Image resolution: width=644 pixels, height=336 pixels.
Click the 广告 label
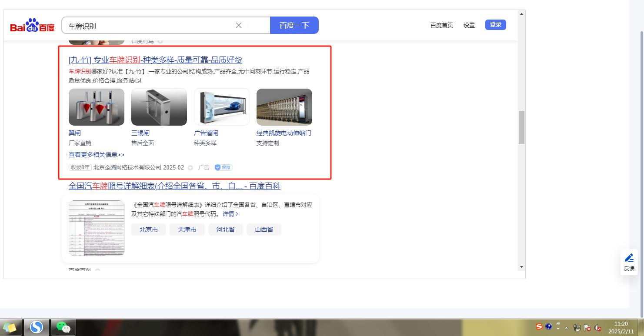click(204, 167)
